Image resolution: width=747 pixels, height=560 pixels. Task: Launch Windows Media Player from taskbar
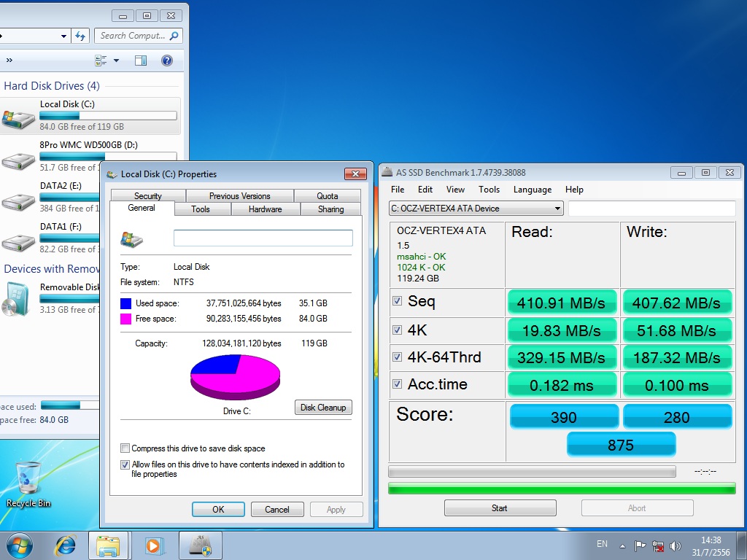153,545
